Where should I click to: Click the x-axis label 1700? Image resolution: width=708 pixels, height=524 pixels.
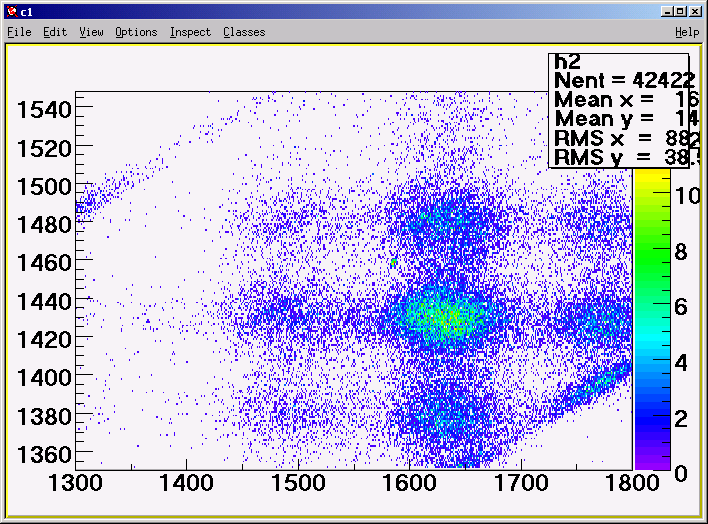coord(521,483)
